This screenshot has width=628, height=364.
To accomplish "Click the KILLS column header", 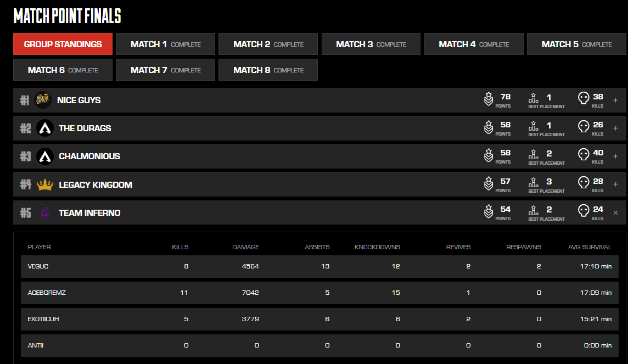I will (x=180, y=247).
